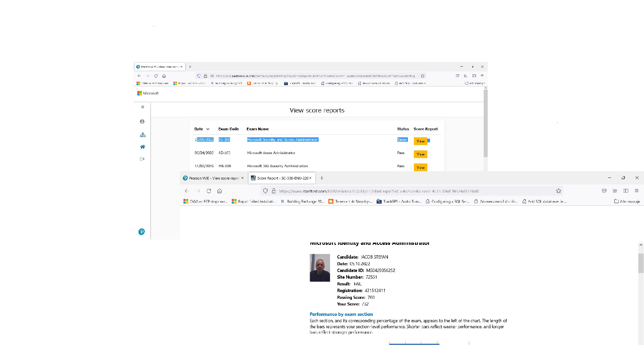Reload the starttest.com score report page
The image size is (644, 345).
(209, 191)
